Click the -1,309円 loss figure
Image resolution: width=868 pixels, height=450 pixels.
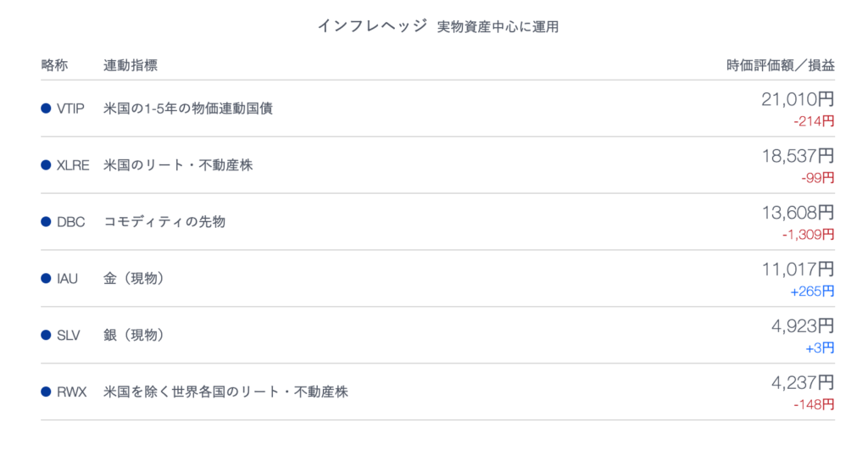coord(808,235)
